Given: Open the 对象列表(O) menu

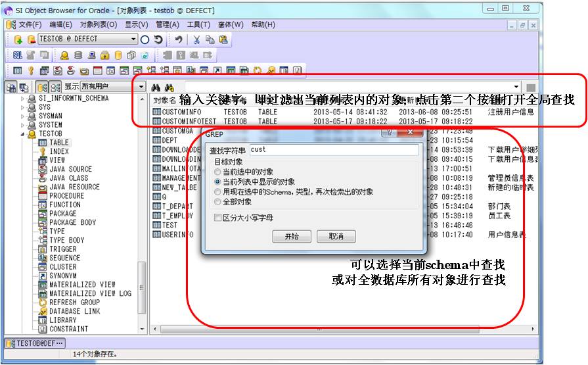Looking at the screenshot, I should 99,24.
